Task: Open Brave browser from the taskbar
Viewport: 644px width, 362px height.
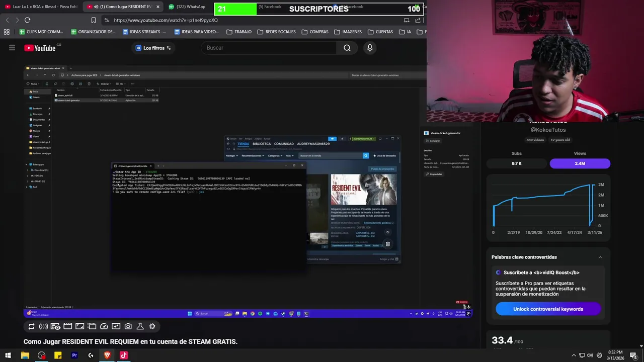Action: coord(107,355)
